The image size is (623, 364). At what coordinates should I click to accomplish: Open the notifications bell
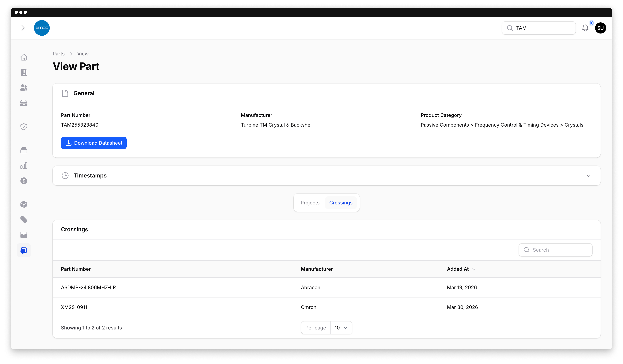click(x=585, y=28)
